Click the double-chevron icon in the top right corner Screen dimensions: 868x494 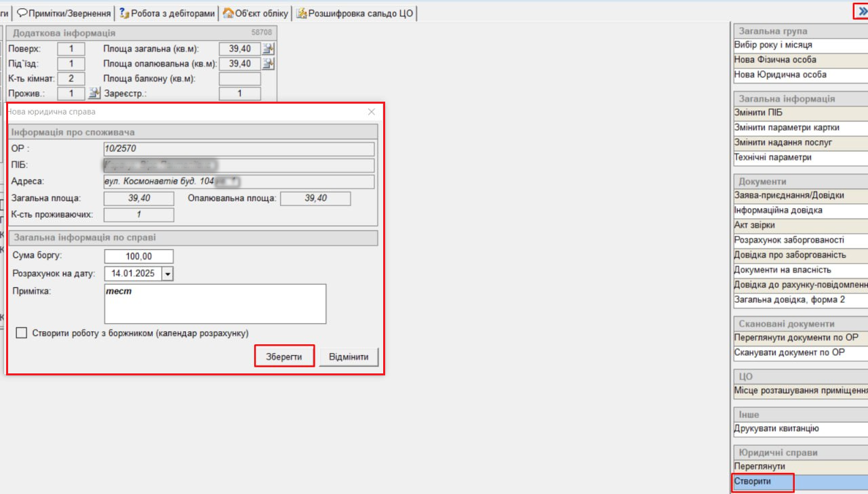click(x=862, y=12)
